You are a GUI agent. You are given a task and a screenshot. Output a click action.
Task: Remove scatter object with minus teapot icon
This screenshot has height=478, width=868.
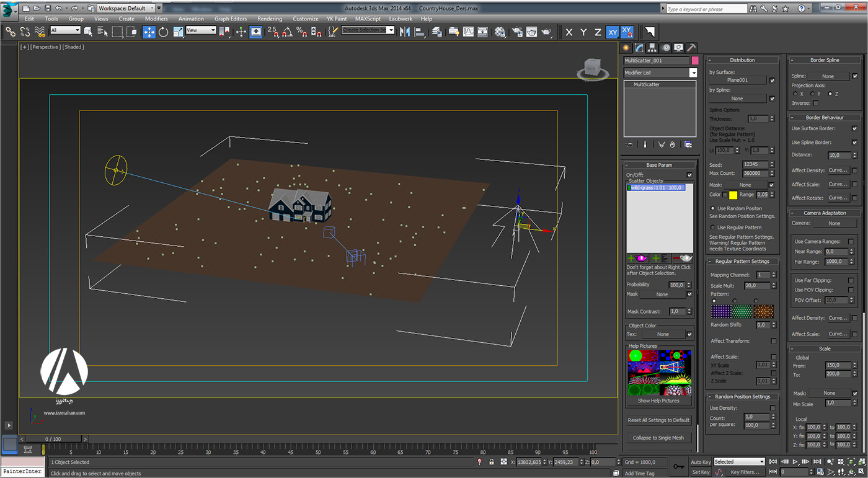tap(683, 258)
